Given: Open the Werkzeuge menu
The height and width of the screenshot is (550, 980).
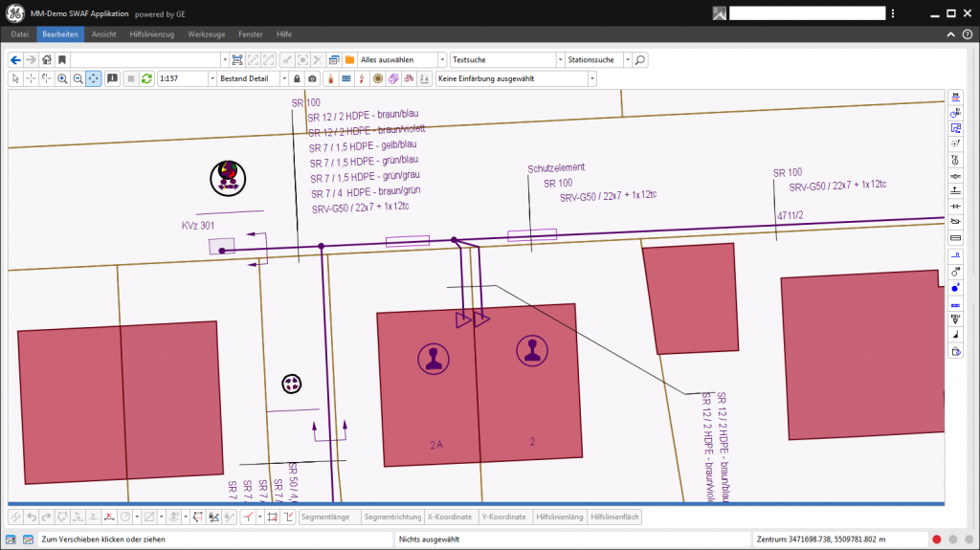Looking at the screenshot, I should (207, 33).
